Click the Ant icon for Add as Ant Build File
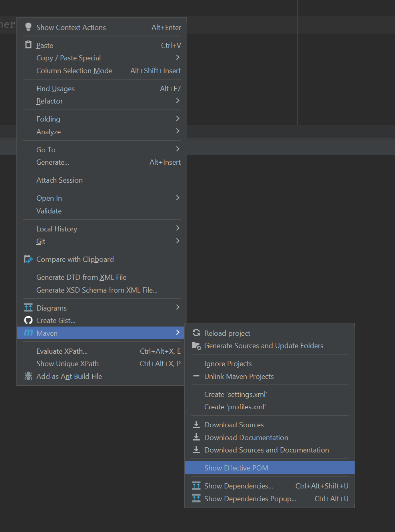The image size is (395, 532). click(x=28, y=376)
